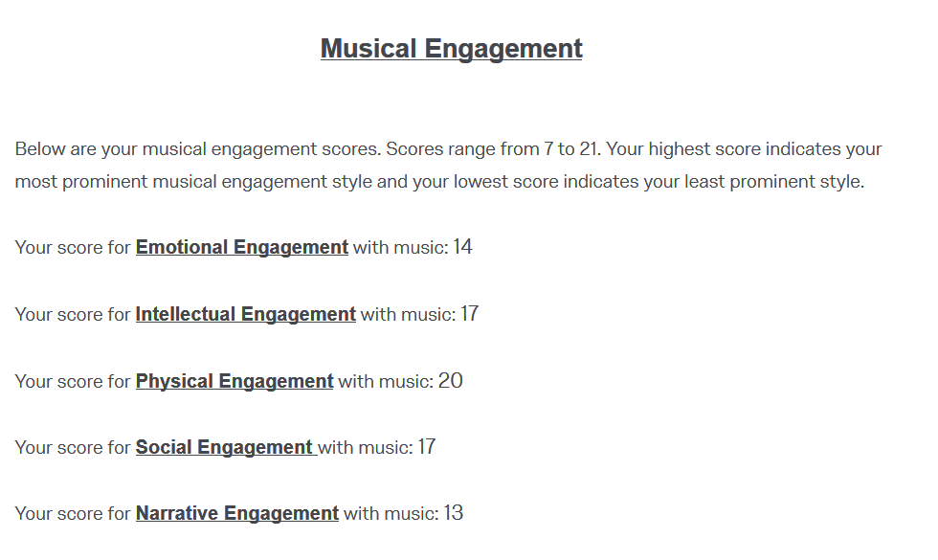Follow the Narrative Engagement link
Viewport: 938px width, 560px height.
(237, 513)
